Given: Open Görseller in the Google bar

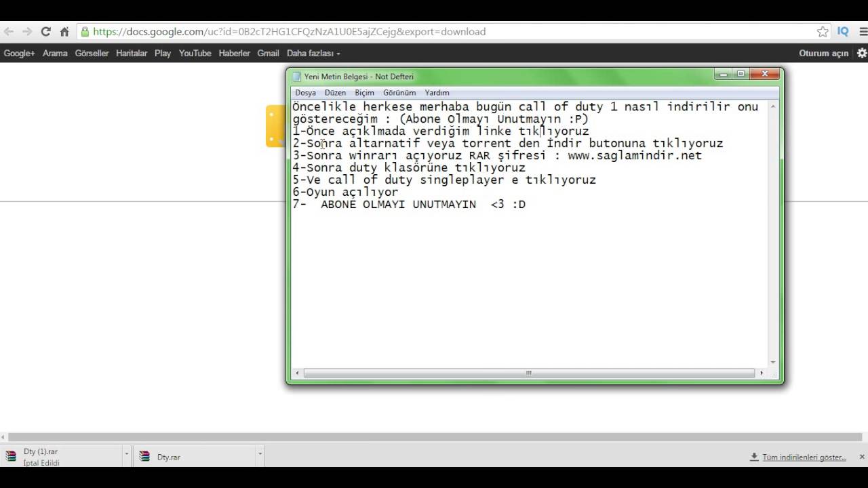Looking at the screenshot, I should [x=92, y=53].
